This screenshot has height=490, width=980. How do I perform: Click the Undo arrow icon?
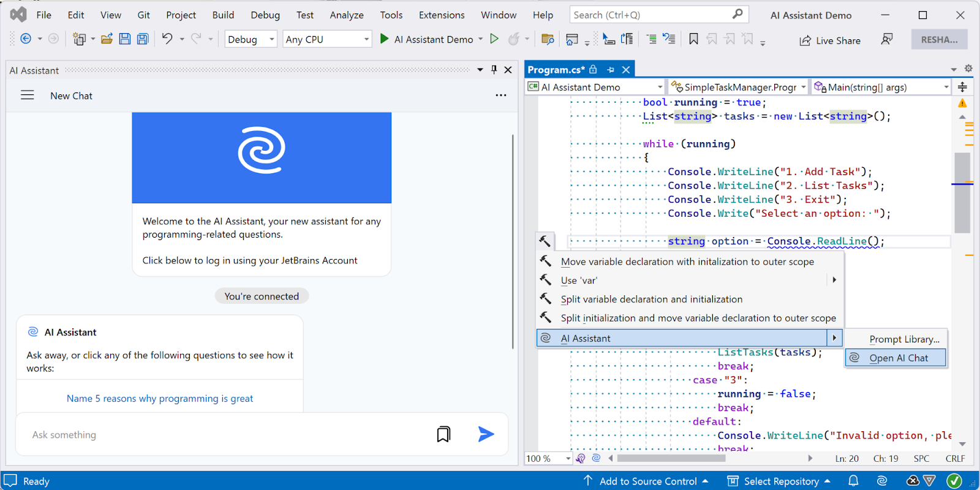tap(167, 39)
